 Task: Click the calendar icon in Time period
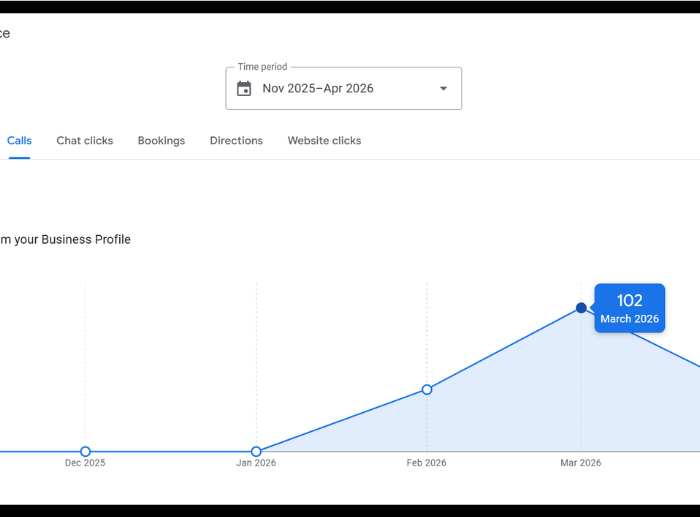pyautogui.click(x=244, y=89)
